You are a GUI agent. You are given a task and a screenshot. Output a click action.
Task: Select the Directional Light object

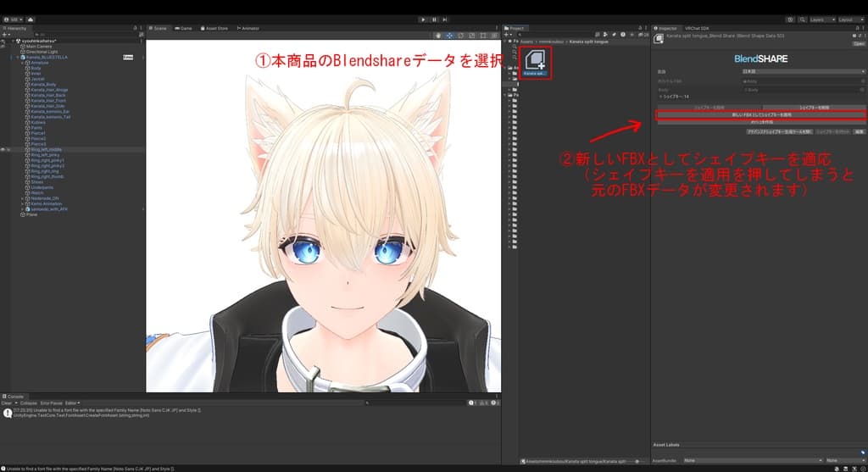pos(42,52)
